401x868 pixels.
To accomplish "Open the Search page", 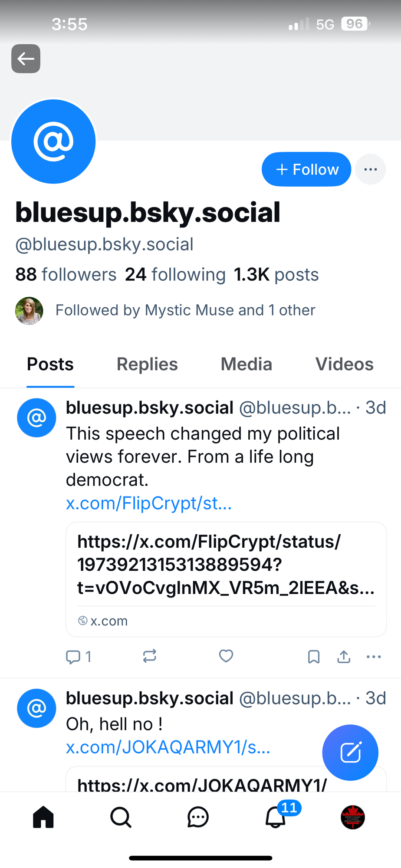I will 121,817.
